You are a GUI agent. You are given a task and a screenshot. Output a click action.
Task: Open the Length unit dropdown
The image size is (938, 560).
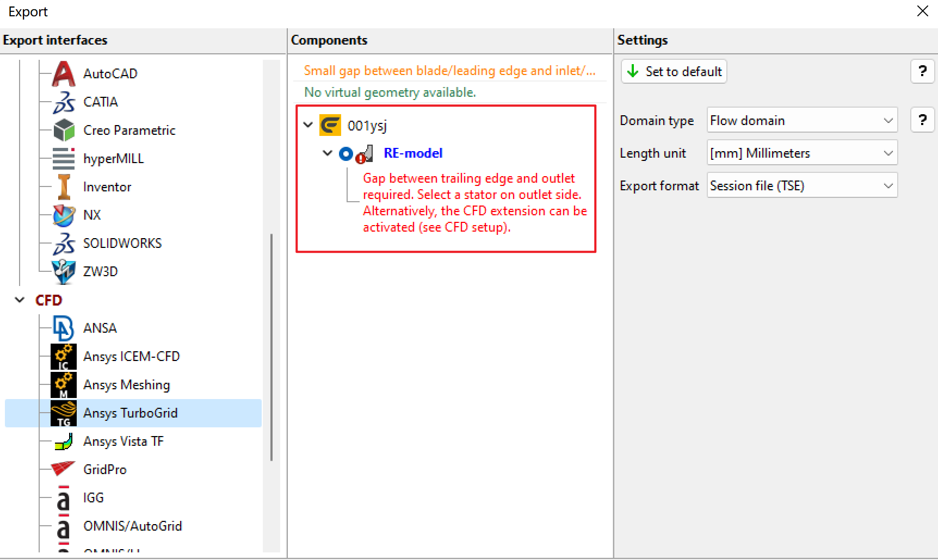click(x=802, y=153)
